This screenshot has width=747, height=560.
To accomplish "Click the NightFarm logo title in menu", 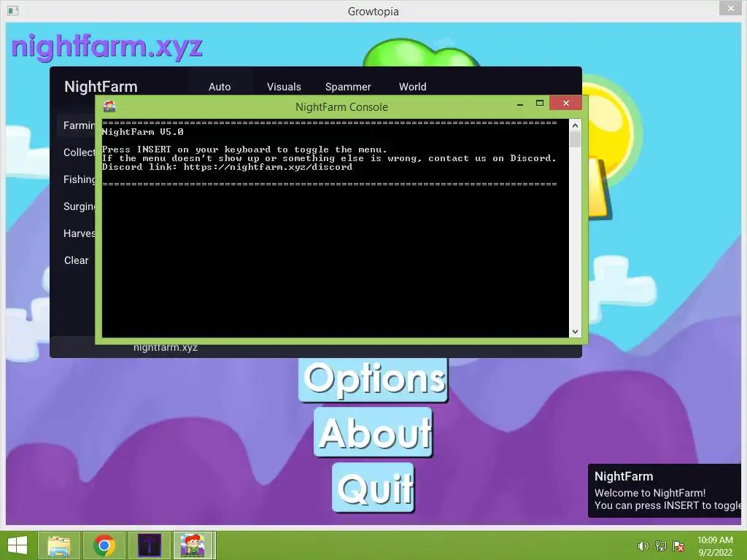I will 101,87.
